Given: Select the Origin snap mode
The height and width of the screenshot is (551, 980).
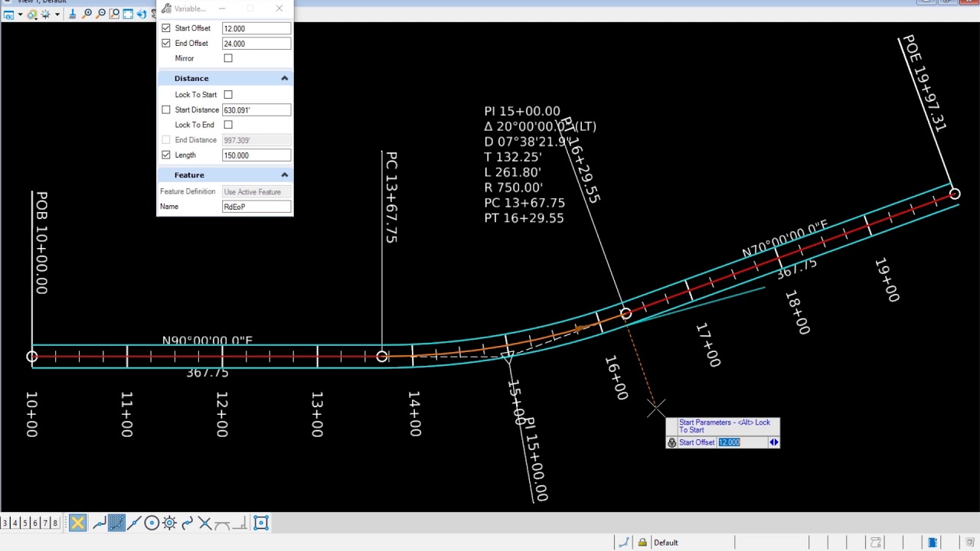Looking at the screenshot, I should [x=169, y=523].
